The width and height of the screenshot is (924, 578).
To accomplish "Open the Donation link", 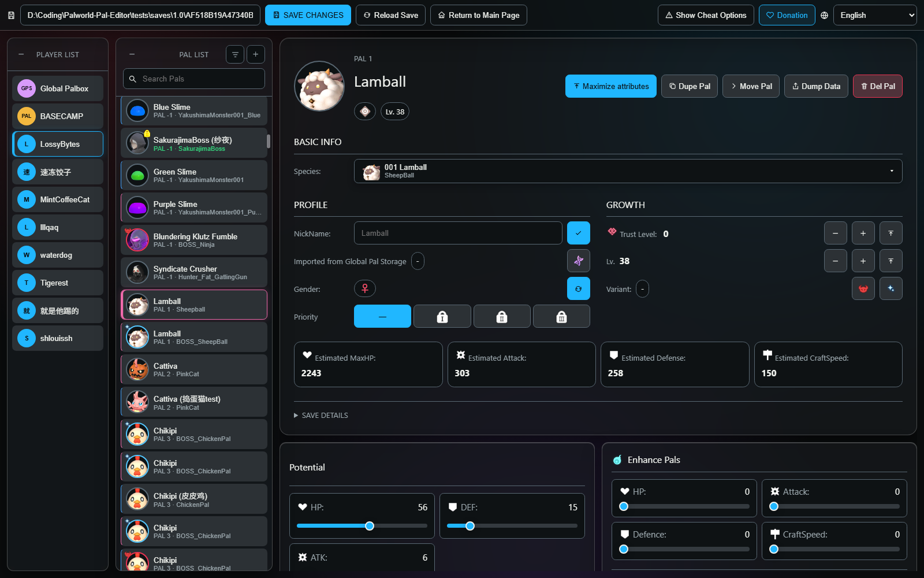I will coord(787,16).
